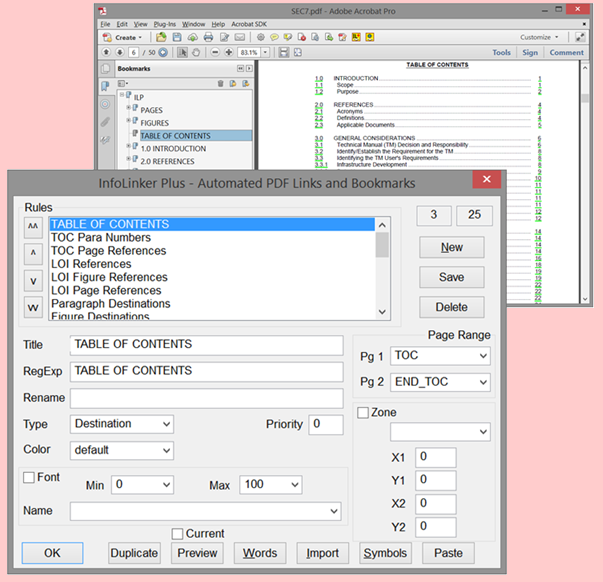Enable the Font checkbox
The width and height of the screenshot is (603, 582).
pyautogui.click(x=28, y=477)
